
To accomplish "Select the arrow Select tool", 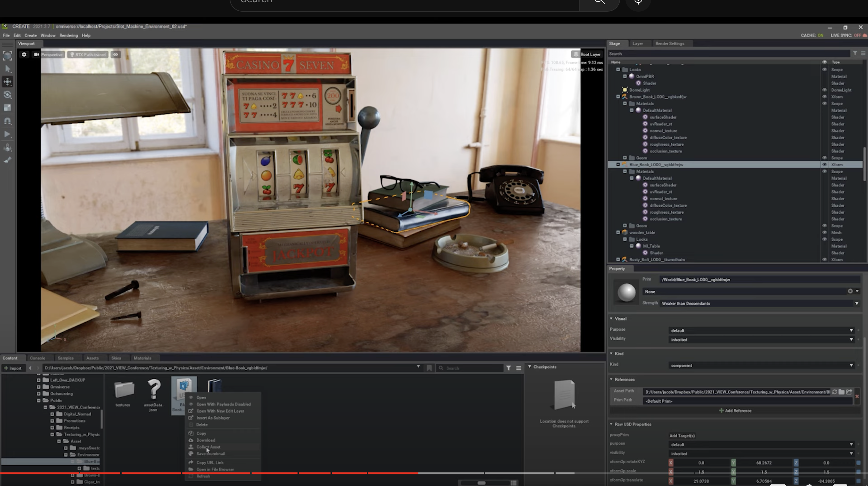I will 7,69.
